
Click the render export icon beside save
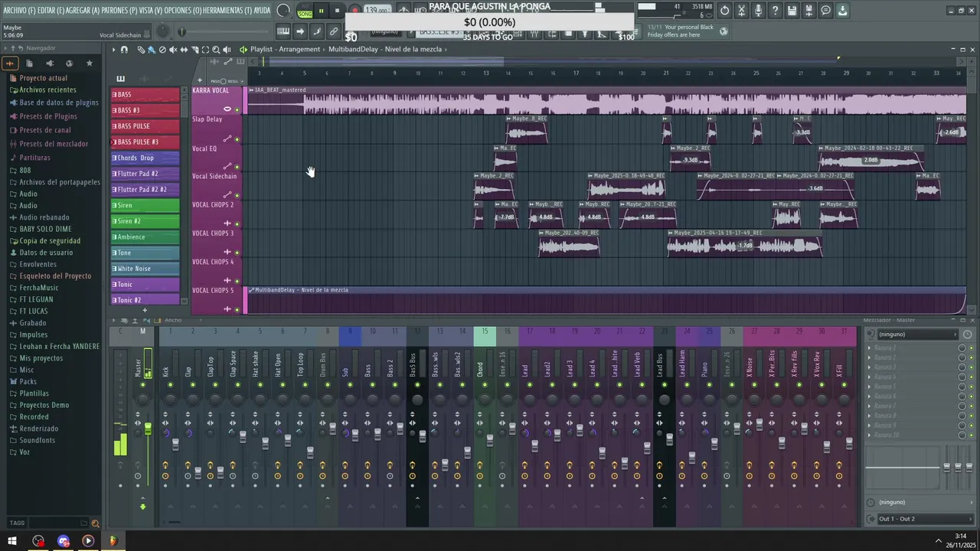pos(809,11)
